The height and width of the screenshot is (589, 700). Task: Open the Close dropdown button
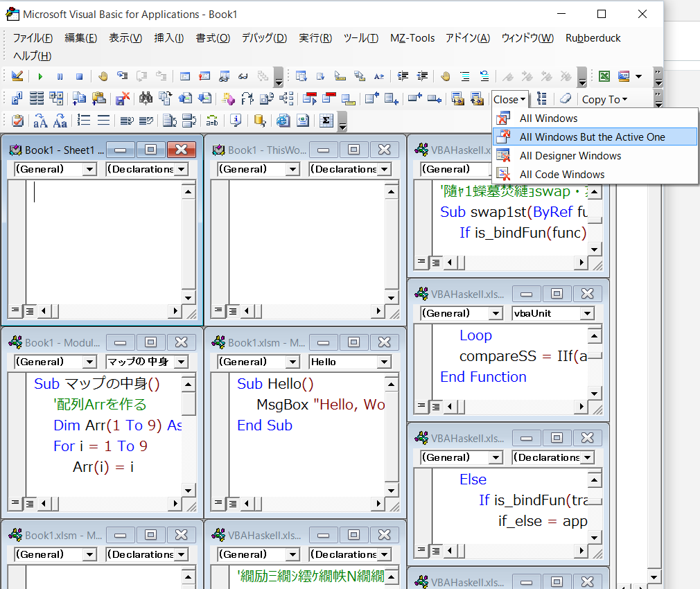click(510, 100)
